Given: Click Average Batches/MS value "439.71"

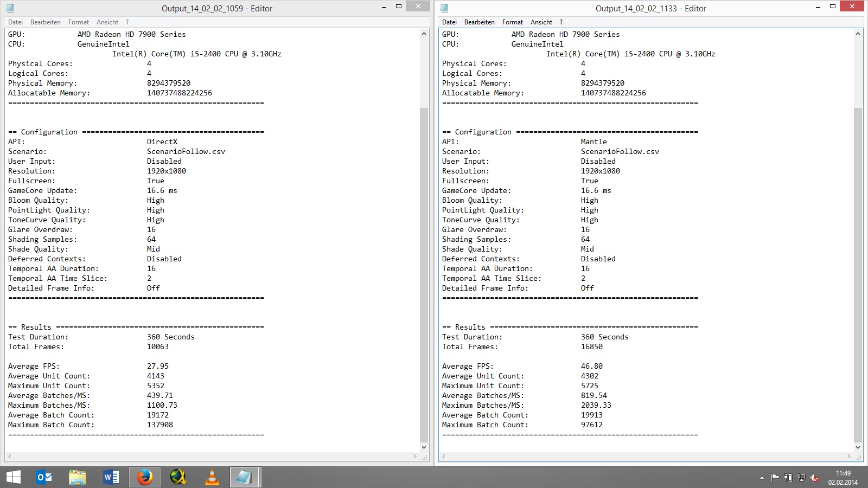Looking at the screenshot, I should point(160,395).
